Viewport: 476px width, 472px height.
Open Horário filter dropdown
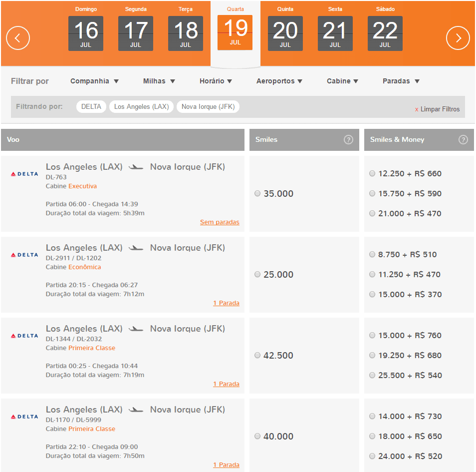pos(216,81)
